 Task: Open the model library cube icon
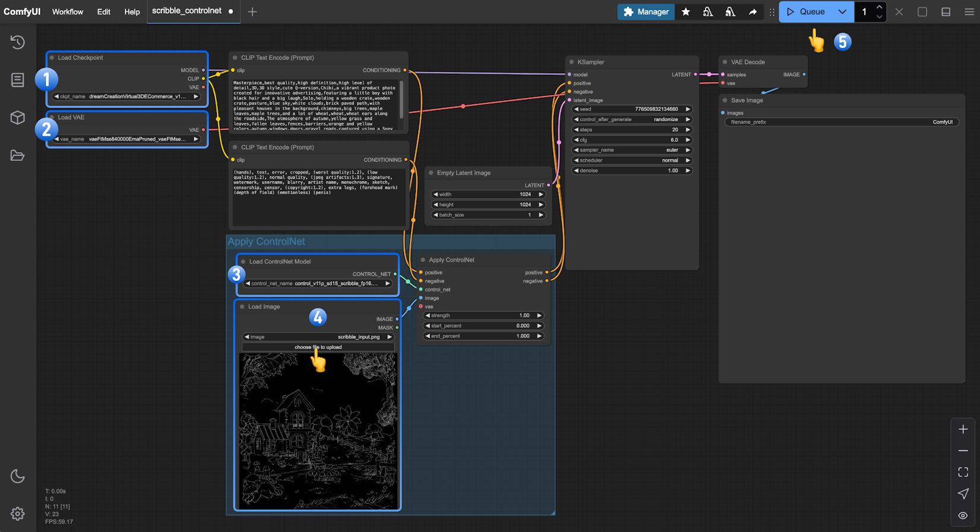[17, 118]
